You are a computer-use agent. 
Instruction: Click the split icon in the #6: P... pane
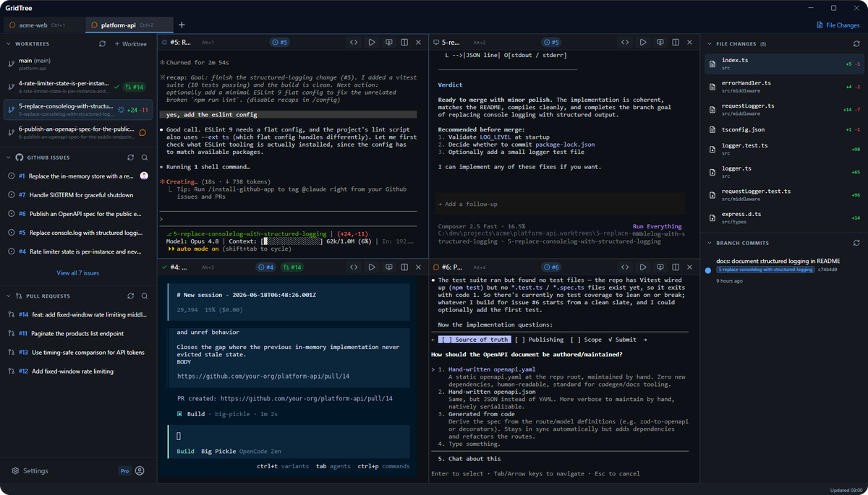tap(676, 267)
